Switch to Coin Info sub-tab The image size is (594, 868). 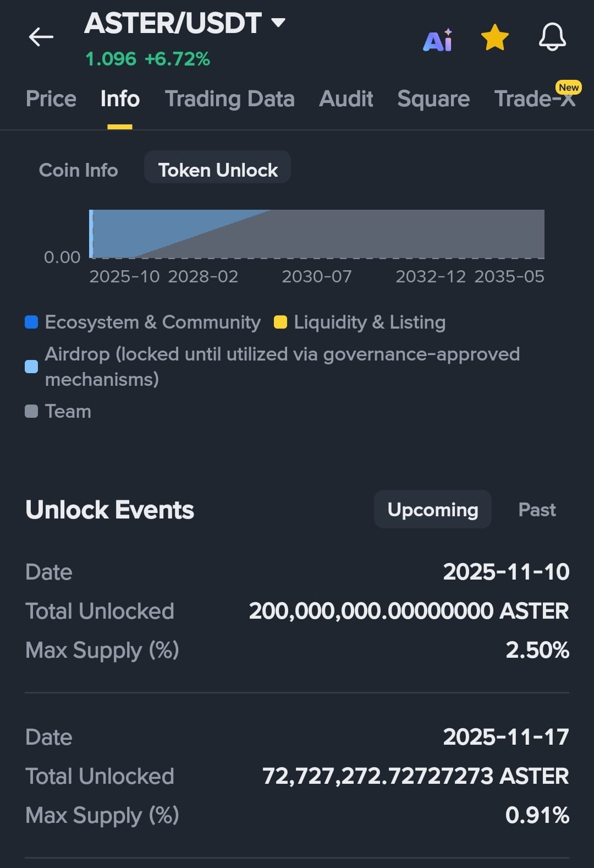pyautogui.click(x=79, y=170)
